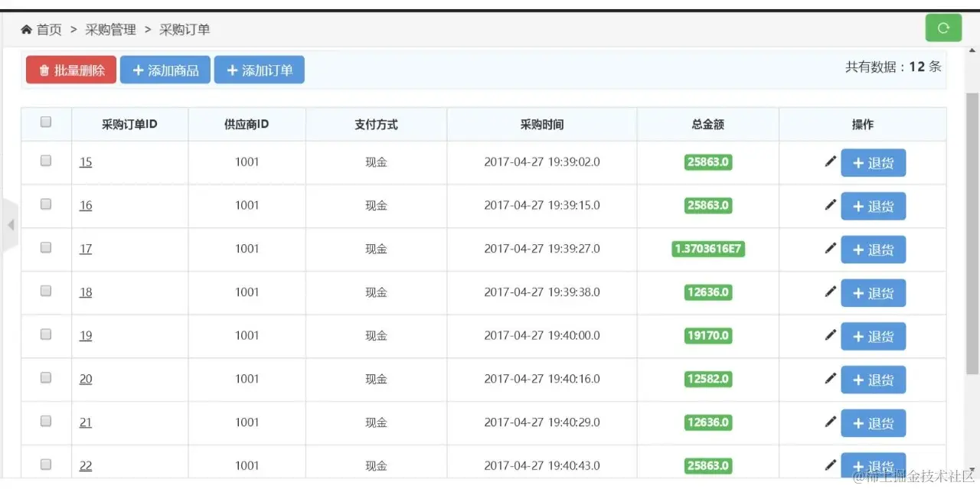Click the edit pencil icon for order 17

click(x=830, y=249)
